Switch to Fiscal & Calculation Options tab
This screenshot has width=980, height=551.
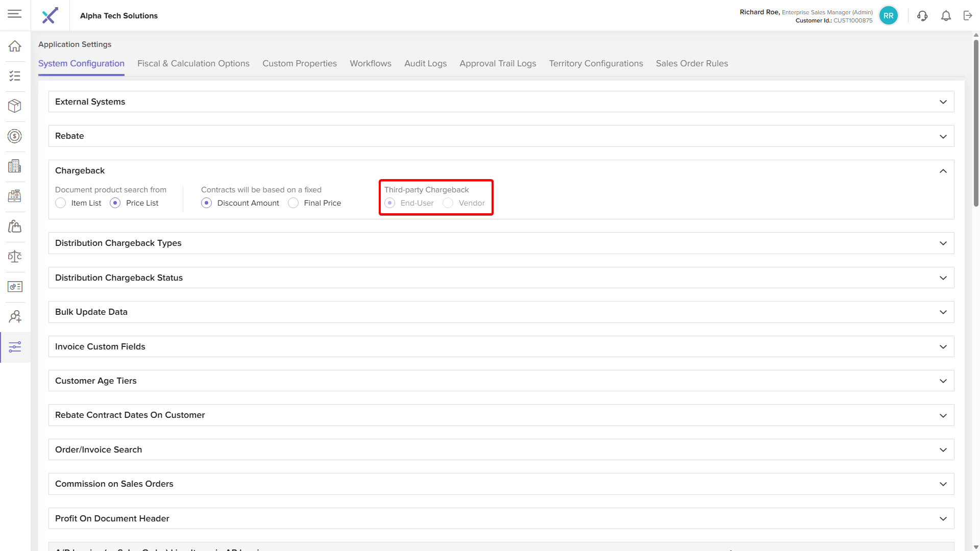(x=193, y=64)
